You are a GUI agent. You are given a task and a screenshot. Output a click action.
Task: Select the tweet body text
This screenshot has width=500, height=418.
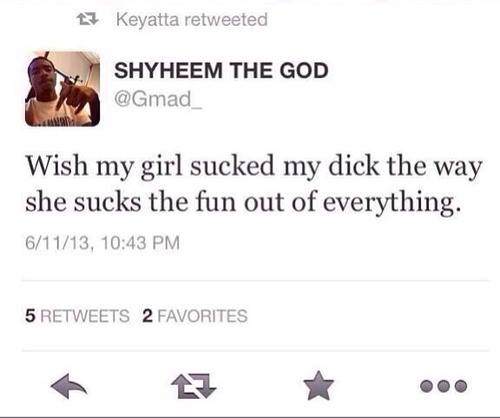tap(253, 184)
